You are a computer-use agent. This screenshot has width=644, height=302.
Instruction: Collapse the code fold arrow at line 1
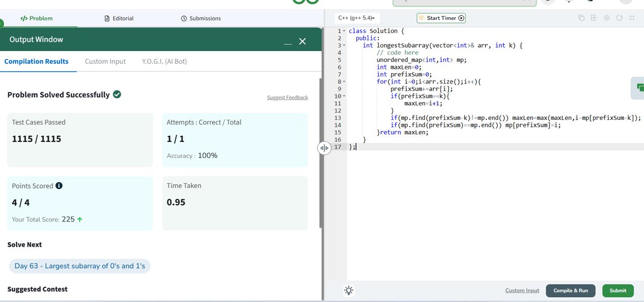point(343,31)
